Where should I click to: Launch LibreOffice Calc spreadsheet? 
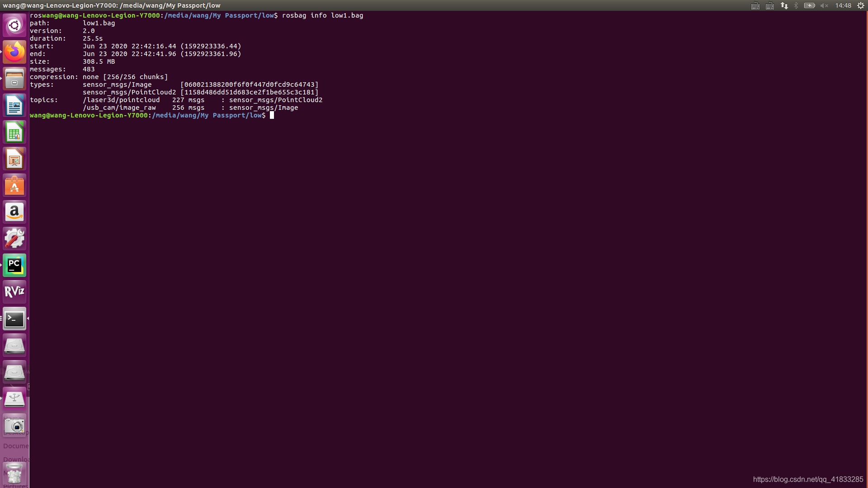coord(14,132)
